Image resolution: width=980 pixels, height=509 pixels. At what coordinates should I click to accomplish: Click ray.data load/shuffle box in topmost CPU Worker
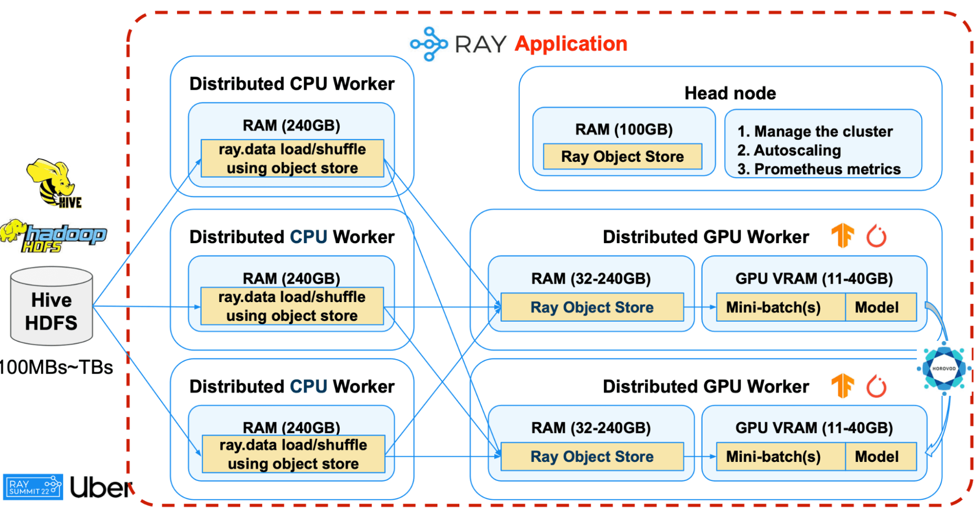pos(292,158)
